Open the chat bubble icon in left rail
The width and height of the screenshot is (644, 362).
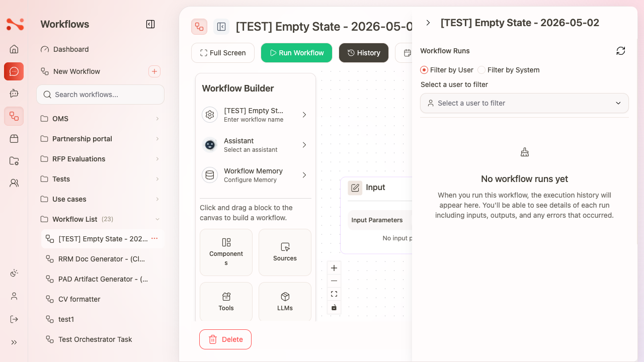click(14, 71)
